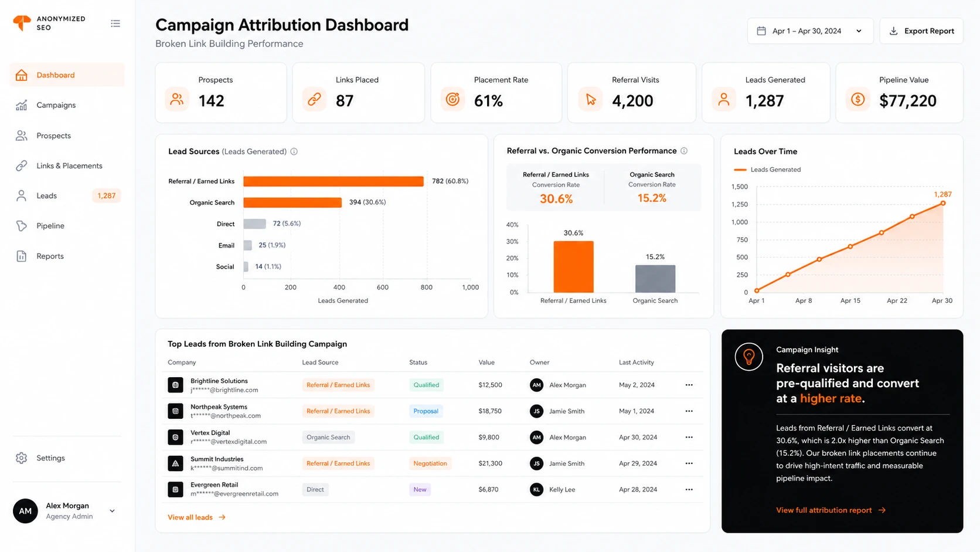The height and width of the screenshot is (552, 980).
Task: Click the Anonymized SEO logo icon
Action: (x=22, y=23)
